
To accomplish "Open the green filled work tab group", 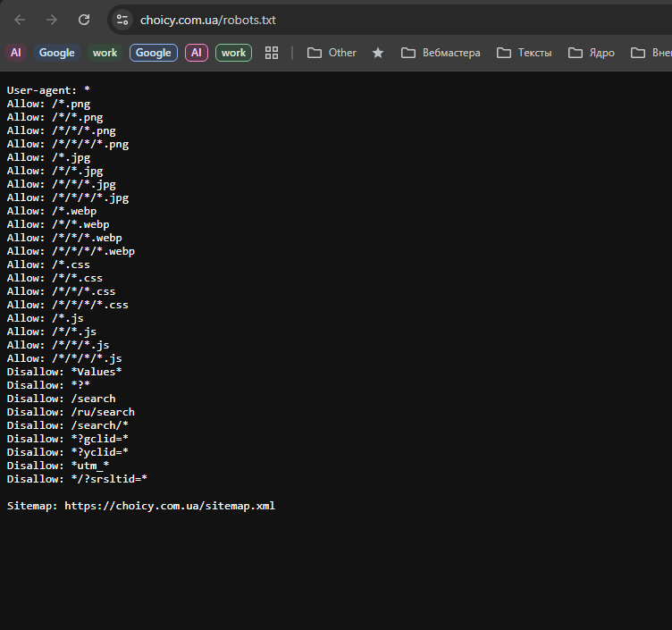I will coord(105,53).
